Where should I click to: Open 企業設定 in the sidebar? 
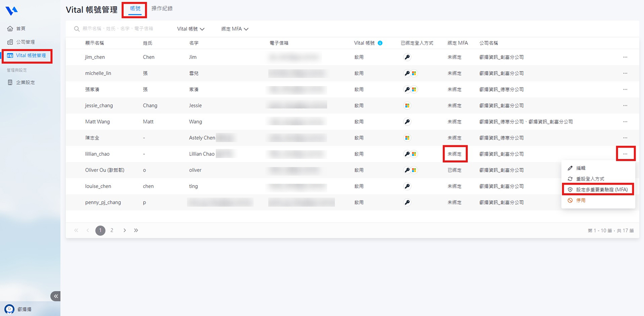(x=25, y=82)
